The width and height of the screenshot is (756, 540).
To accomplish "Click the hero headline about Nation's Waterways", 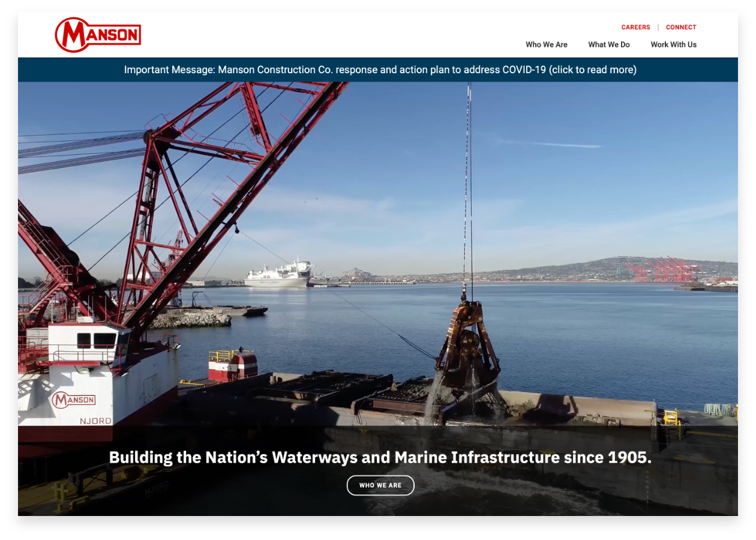I will point(380,457).
